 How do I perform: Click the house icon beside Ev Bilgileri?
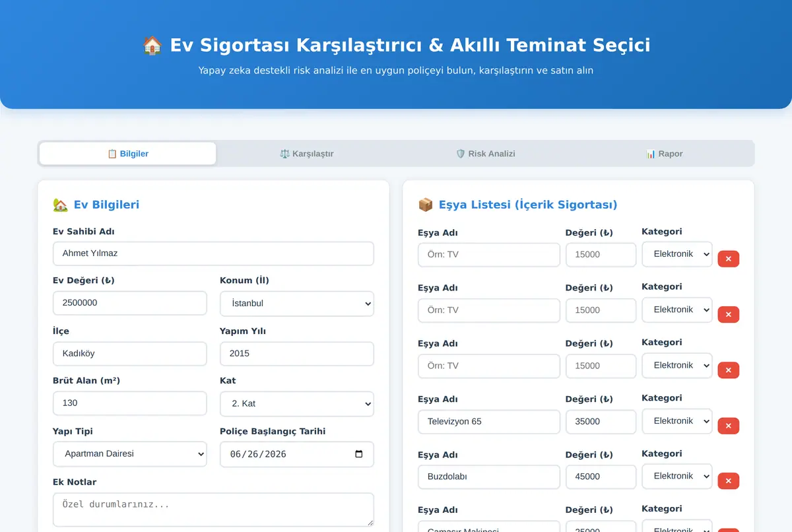point(60,205)
